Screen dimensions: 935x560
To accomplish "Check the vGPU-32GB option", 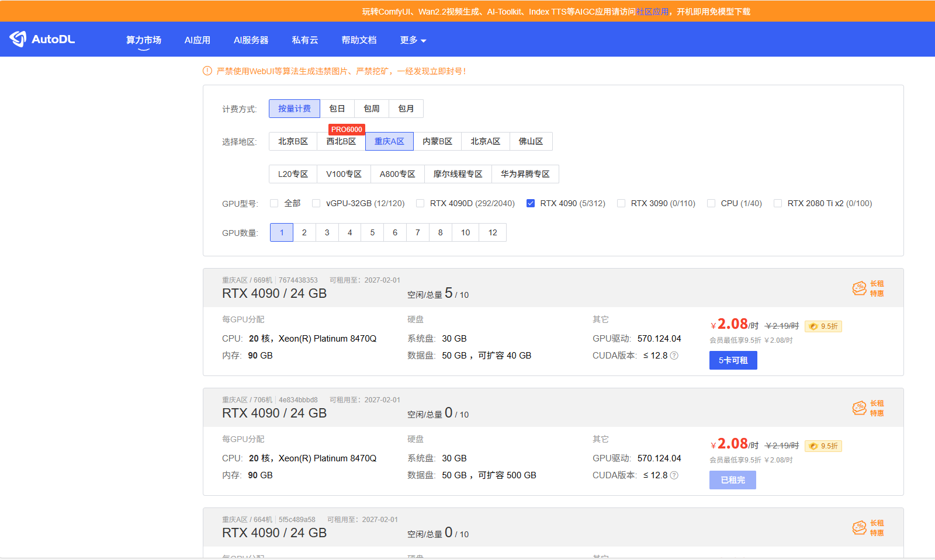I will [x=316, y=204].
